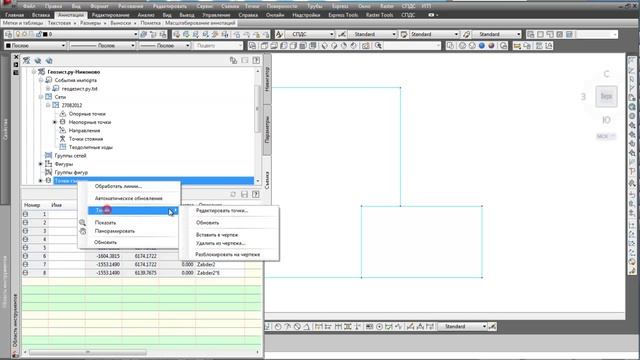Expand the 'Фигуры' tree node
This screenshot has height=360, width=640.
click(x=41, y=164)
